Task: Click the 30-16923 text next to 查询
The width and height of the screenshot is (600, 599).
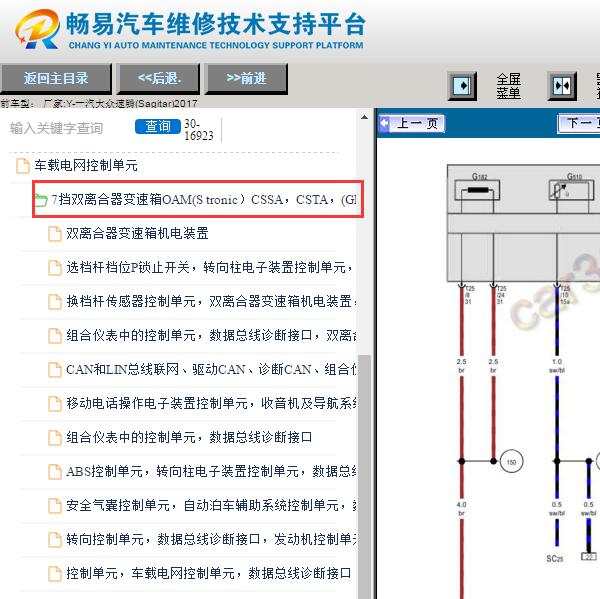Action: [199, 130]
